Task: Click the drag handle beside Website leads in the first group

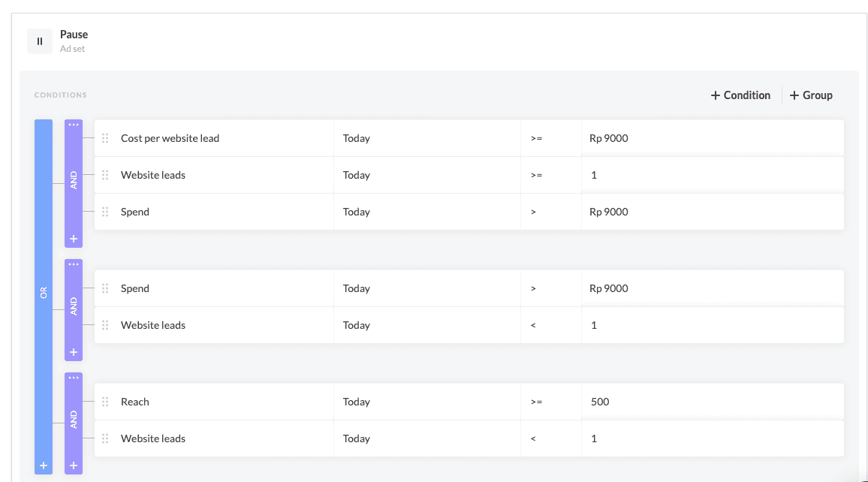Action: point(106,175)
